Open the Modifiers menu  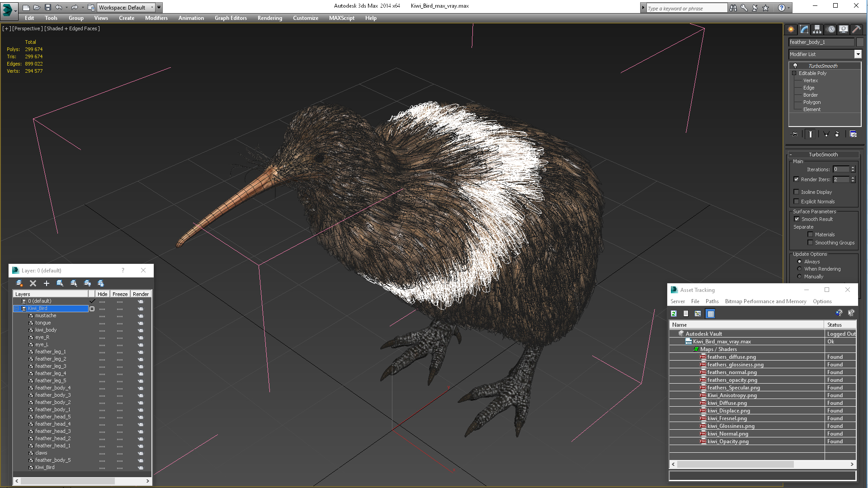[156, 18]
